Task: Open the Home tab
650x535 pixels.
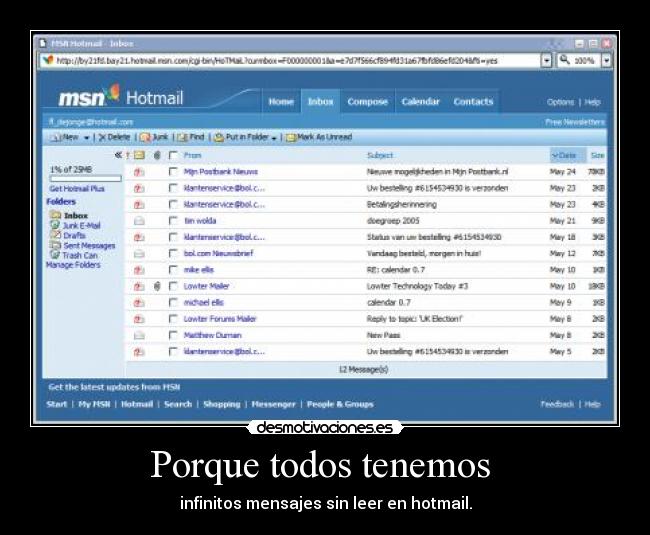Action: (281, 102)
